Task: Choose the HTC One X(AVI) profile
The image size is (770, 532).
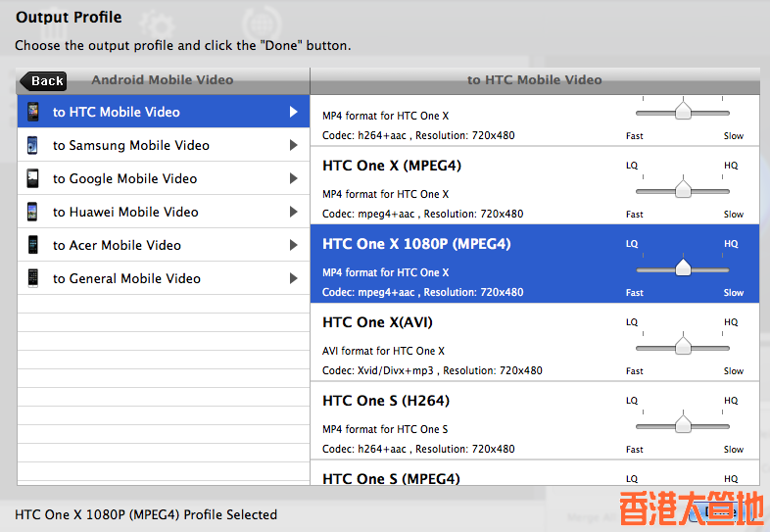Action: coord(535,342)
